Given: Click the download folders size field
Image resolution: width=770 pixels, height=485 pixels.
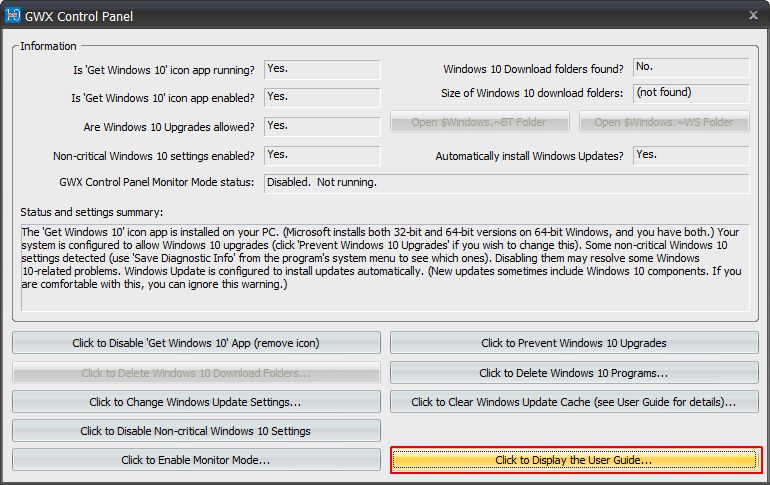Looking at the screenshot, I should pos(691,93).
